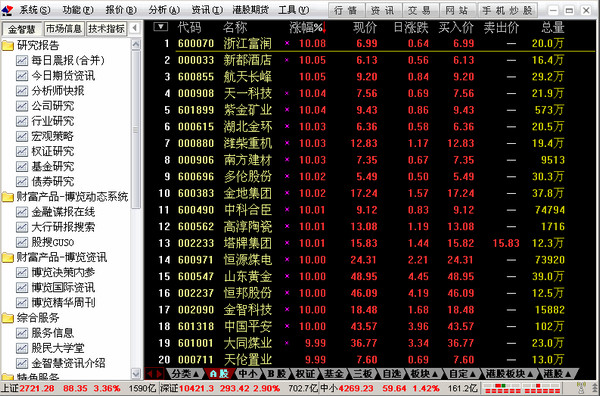
Task: Select the 权证 bottom tab
Action: (x=305, y=373)
